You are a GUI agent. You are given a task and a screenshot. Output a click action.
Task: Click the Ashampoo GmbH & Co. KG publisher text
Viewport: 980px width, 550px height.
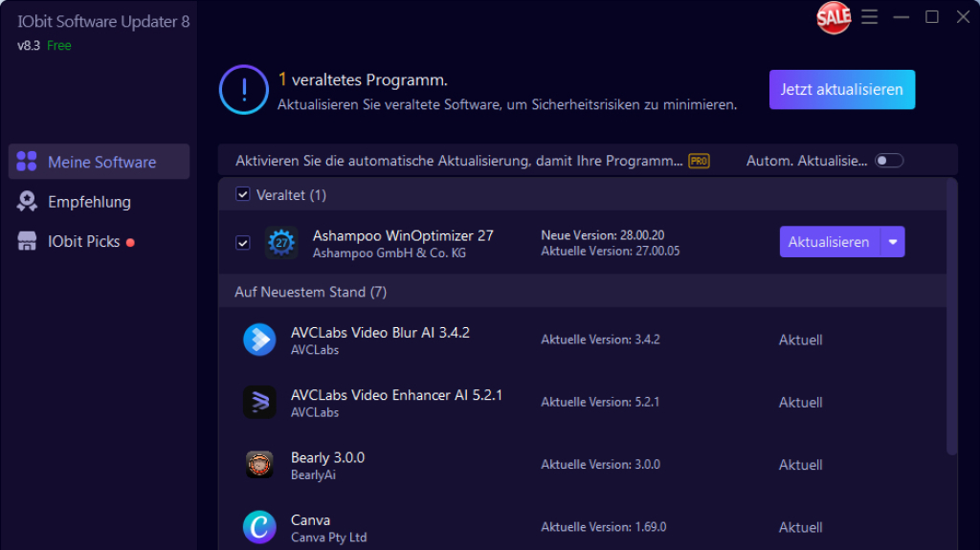[389, 253]
